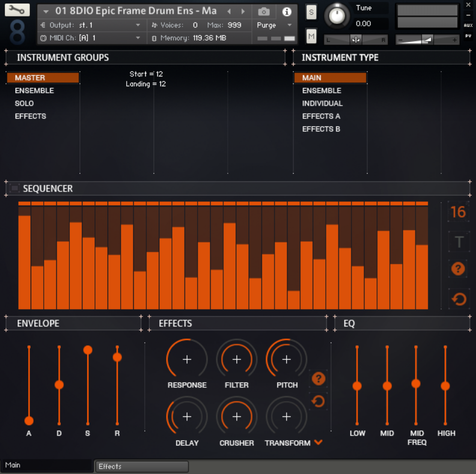The width and height of the screenshot is (476, 474).
Task: Click the output routing icon
Action: (x=43, y=25)
